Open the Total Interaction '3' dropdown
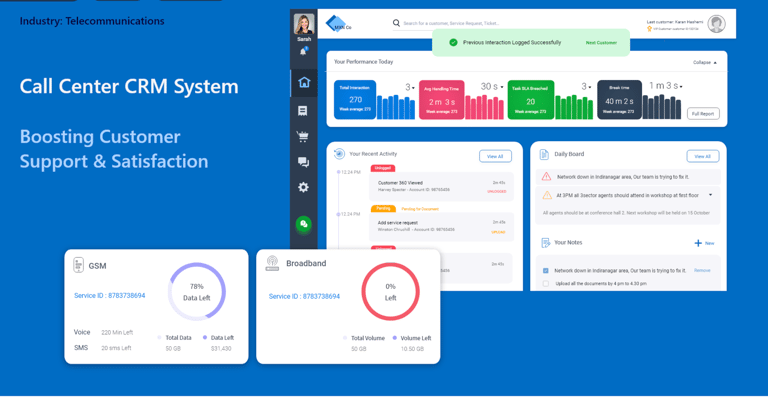768x397 pixels. [410, 87]
